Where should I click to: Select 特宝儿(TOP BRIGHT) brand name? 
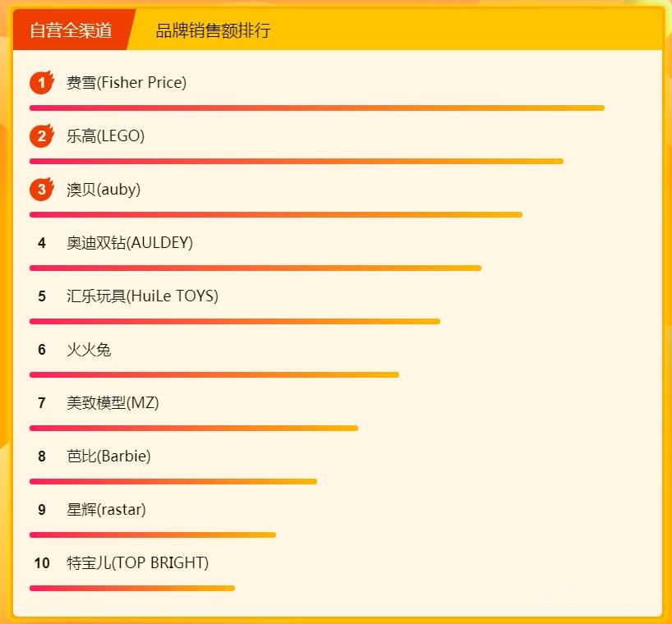tap(137, 563)
